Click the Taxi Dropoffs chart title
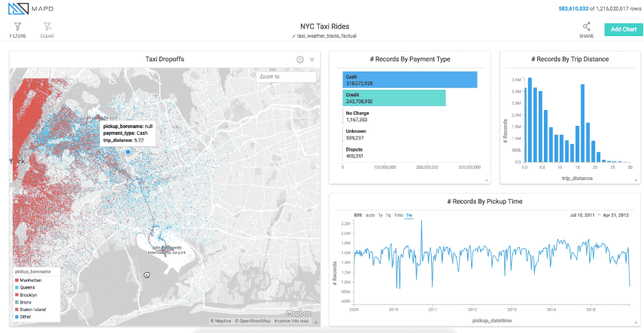The width and height of the screenshot is (644, 333). coord(165,60)
